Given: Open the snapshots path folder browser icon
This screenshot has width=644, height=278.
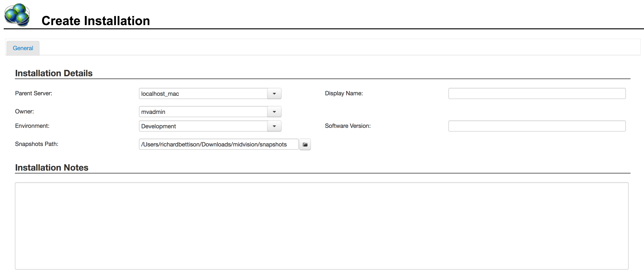Looking at the screenshot, I should point(305,144).
